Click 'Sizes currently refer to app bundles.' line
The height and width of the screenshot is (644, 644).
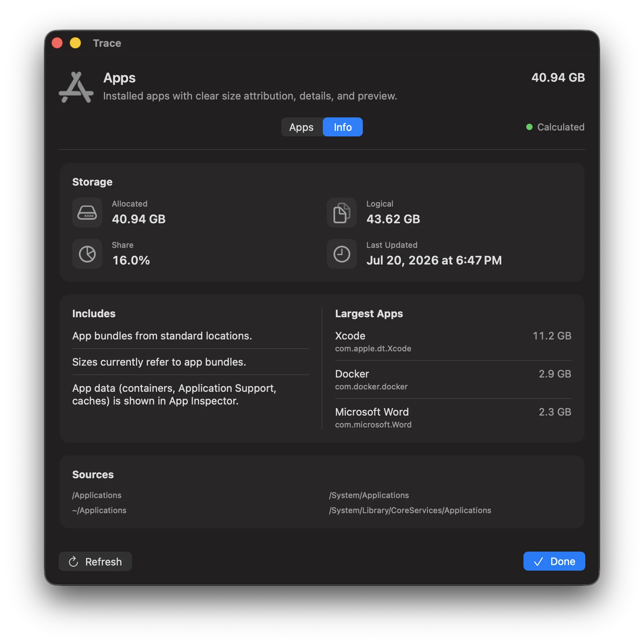(159, 362)
